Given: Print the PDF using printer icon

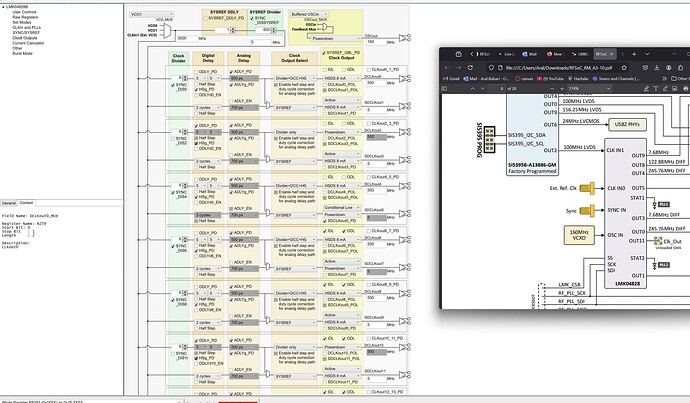Looking at the screenshot, I should pos(686,88).
